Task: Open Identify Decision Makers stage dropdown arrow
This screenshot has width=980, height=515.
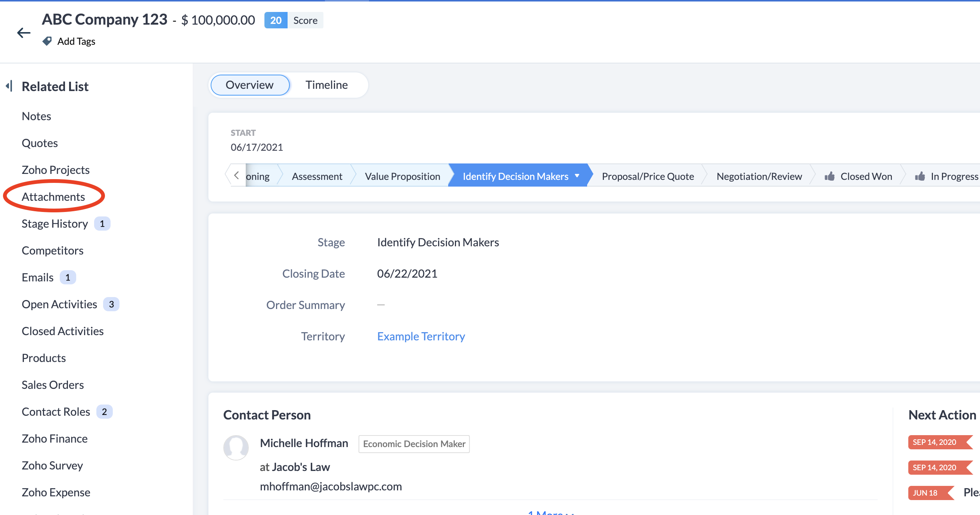Action: (577, 176)
